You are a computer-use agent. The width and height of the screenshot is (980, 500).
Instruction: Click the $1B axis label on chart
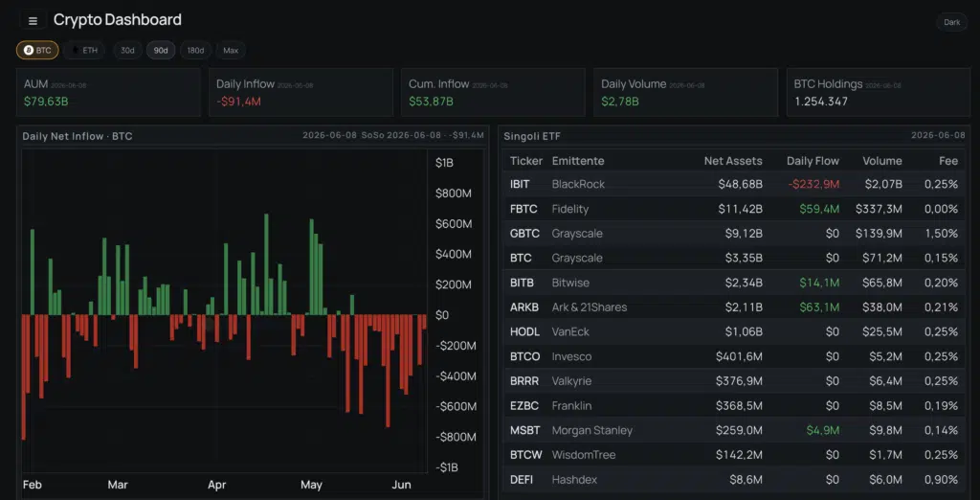tap(444, 163)
